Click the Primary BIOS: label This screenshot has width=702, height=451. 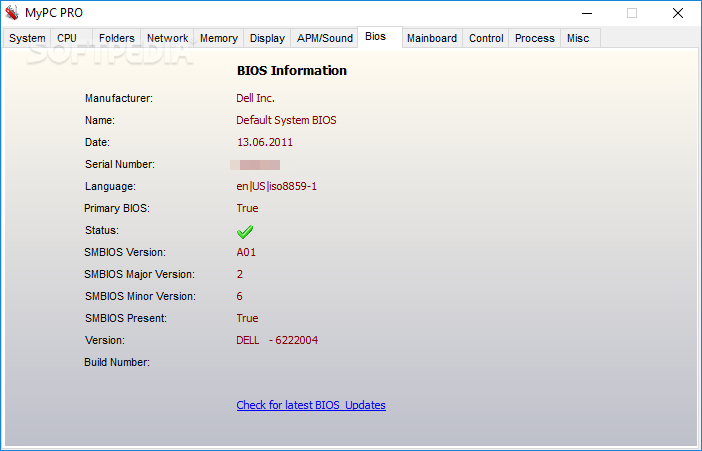[117, 208]
